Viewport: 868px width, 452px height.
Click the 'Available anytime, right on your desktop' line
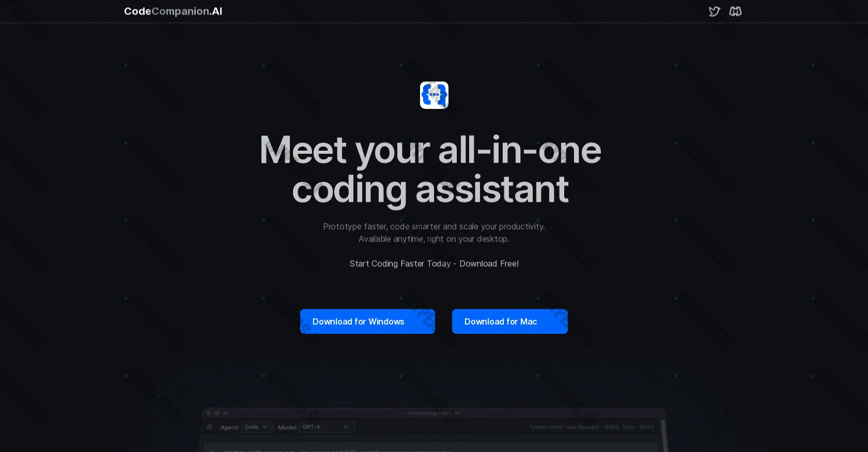(x=434, y=239)
